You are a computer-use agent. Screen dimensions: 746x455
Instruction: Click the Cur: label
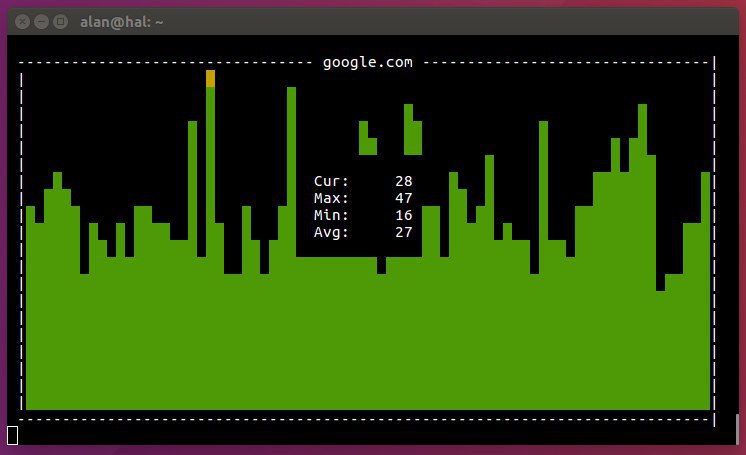(x=331, y=181)
